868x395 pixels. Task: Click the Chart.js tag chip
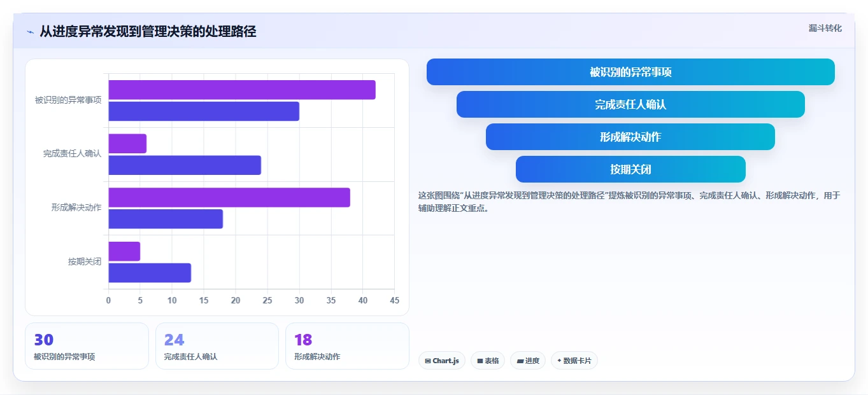tap(442, 361)
